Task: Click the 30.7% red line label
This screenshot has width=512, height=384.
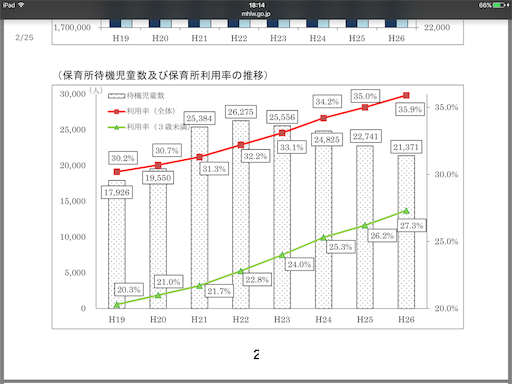Action: tap(167, 150)
